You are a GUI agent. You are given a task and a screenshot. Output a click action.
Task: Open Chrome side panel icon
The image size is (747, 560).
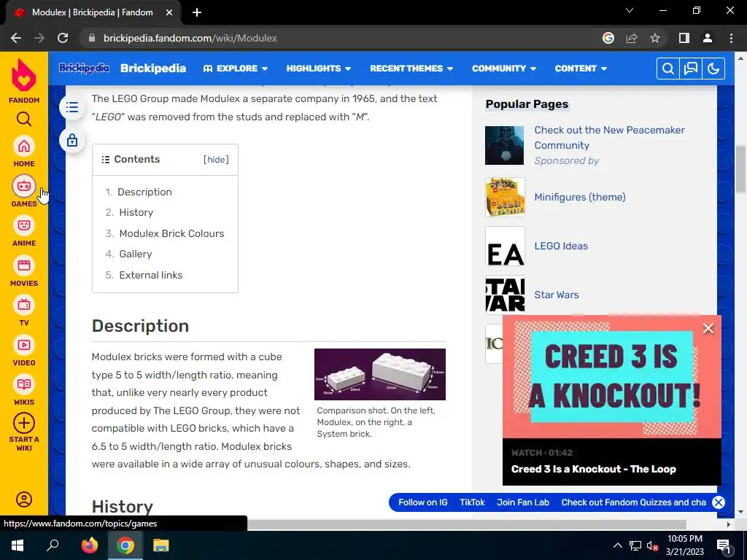pos(684,38)
